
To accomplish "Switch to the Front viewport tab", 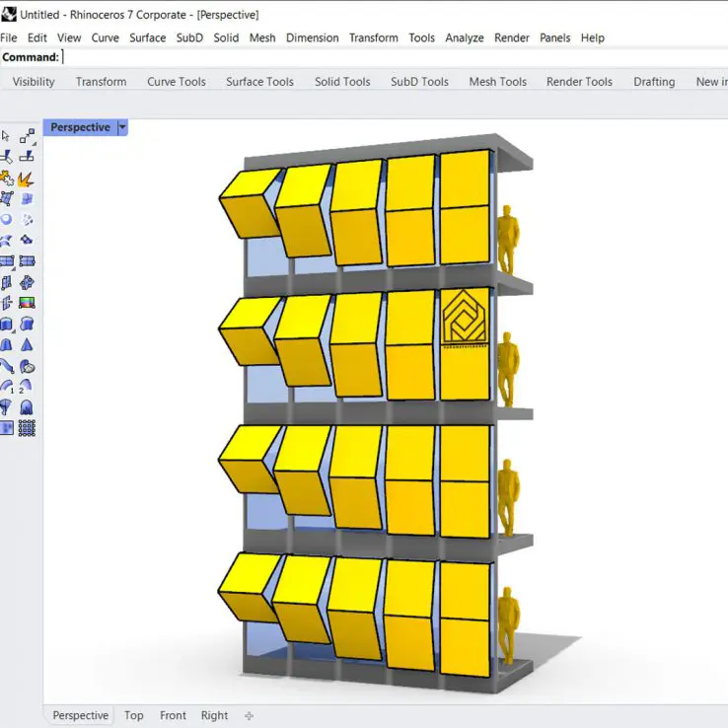I will pyautogui.click(x=173, y=716).
